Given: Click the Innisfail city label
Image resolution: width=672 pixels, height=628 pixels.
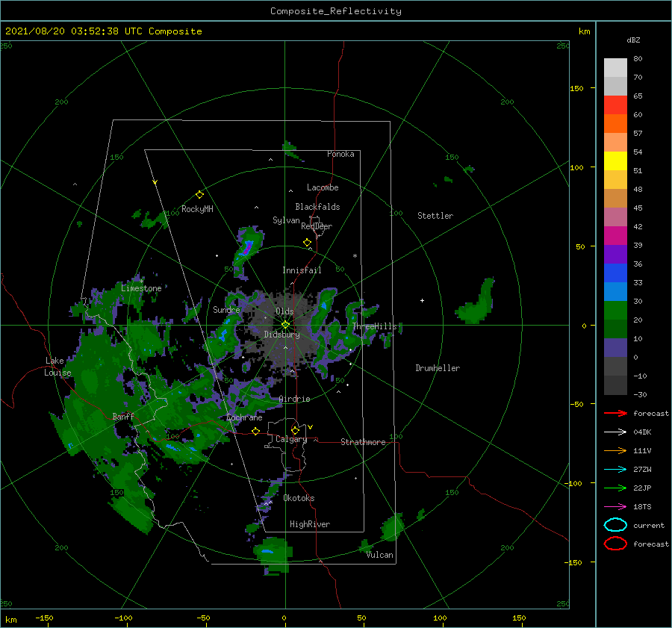Looking at the screenshot, I should (302, 270).
